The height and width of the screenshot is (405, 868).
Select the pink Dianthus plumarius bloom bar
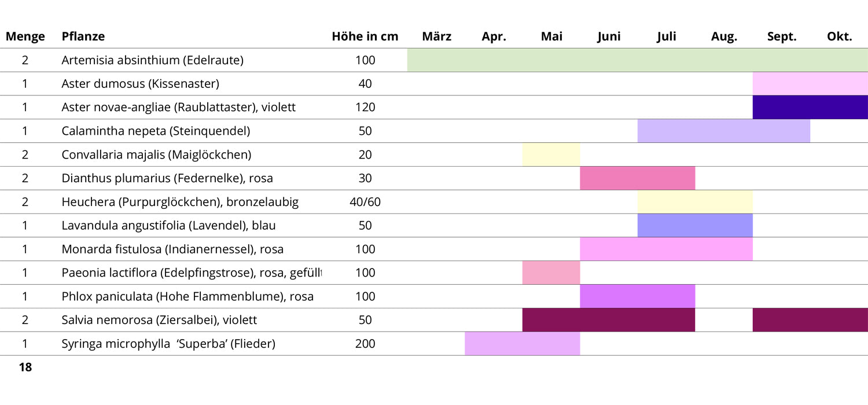(x=637, y=178)
